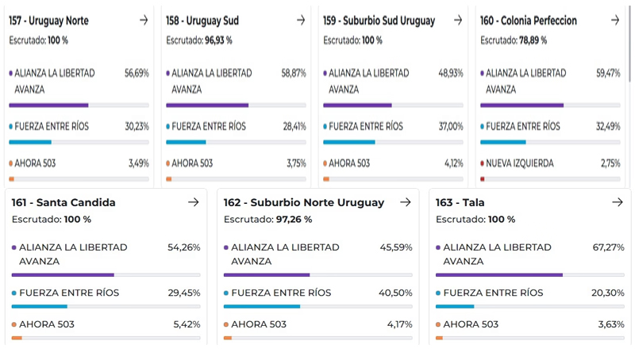The image size is (635, 364).
Task: Select NUEVA IZQUIERDA in Colonia Perfeccion
Action: (530, 163)
